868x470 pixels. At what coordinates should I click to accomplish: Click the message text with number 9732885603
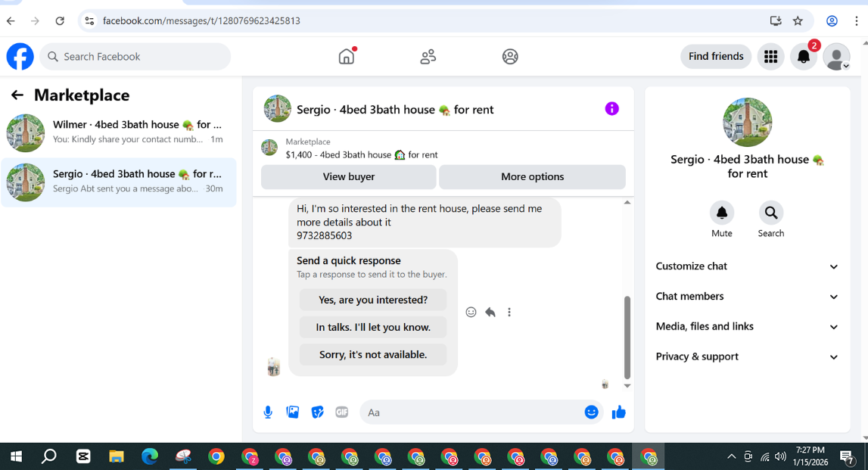(x=325, y=236)
